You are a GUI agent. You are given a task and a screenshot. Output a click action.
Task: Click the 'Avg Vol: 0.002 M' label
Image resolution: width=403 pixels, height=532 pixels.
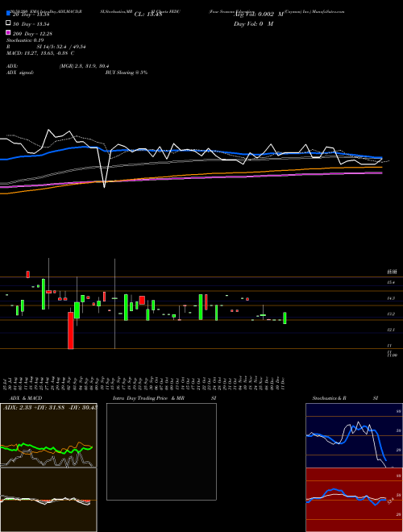tap(259, 15)
